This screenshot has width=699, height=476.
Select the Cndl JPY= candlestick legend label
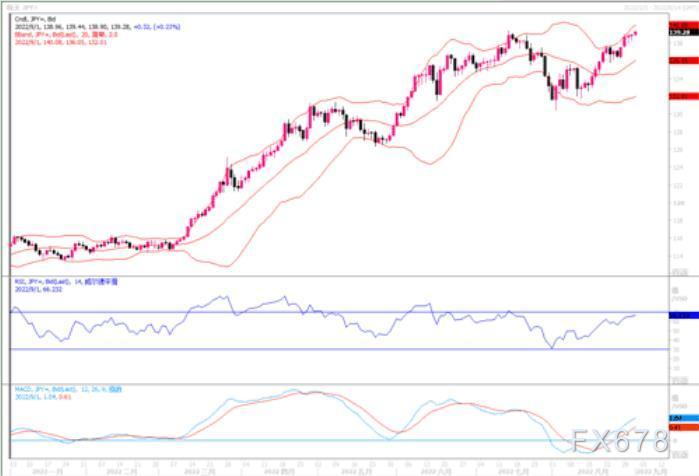[35, 19]
